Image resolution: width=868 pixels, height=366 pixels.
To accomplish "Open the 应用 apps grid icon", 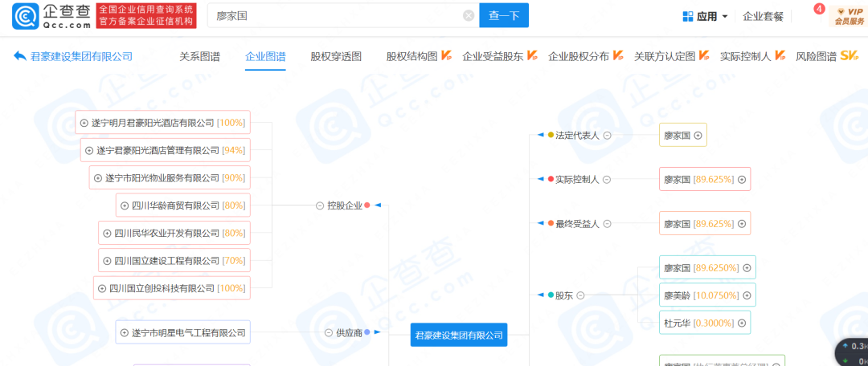I will point(688,17).
